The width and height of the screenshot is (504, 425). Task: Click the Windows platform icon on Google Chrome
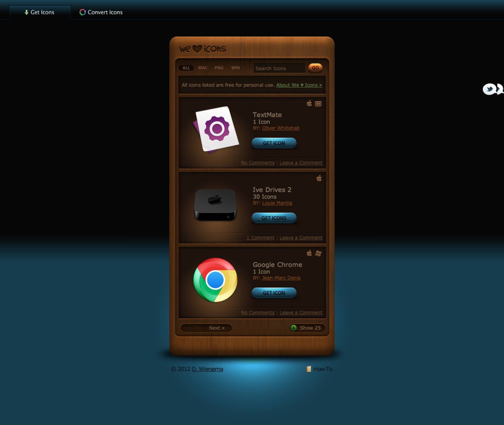click(x=318, y=253)
